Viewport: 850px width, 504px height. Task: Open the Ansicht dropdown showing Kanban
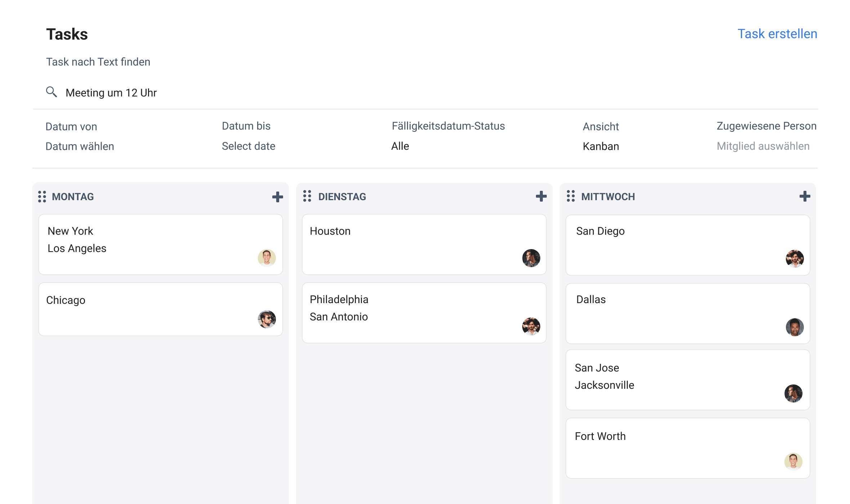600,146
